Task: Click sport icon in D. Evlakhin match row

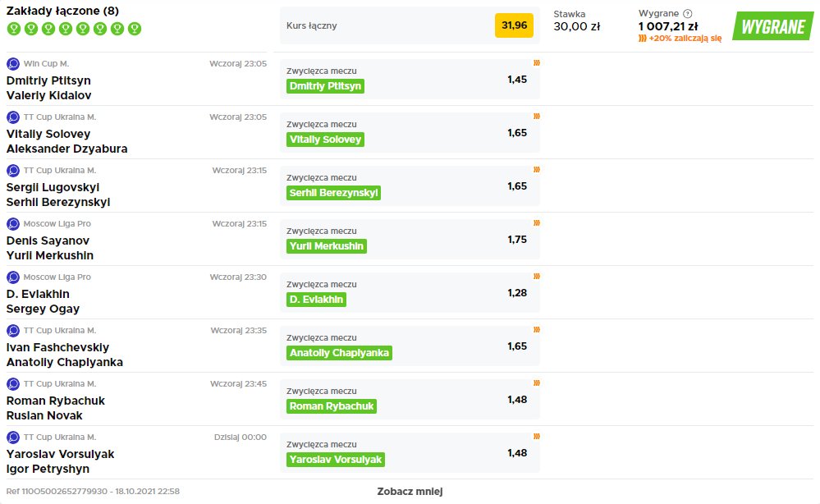Action: coord(13,277)
